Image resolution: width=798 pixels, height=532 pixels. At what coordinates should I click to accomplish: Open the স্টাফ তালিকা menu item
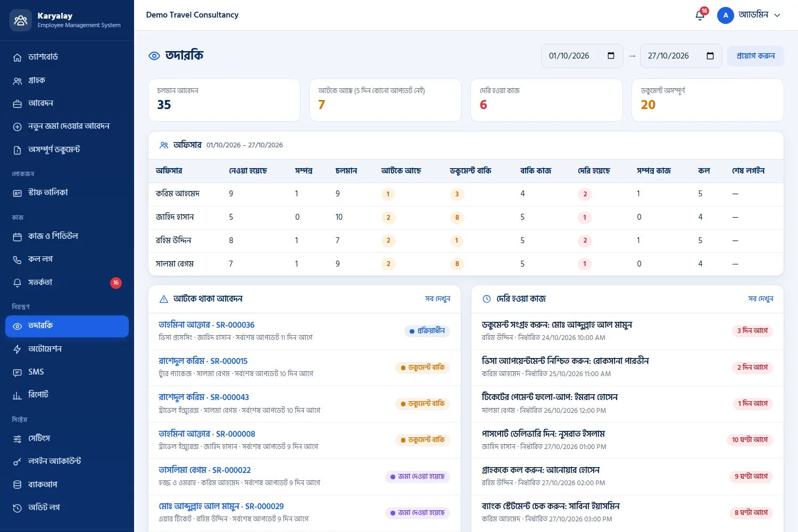pos(67,193)
